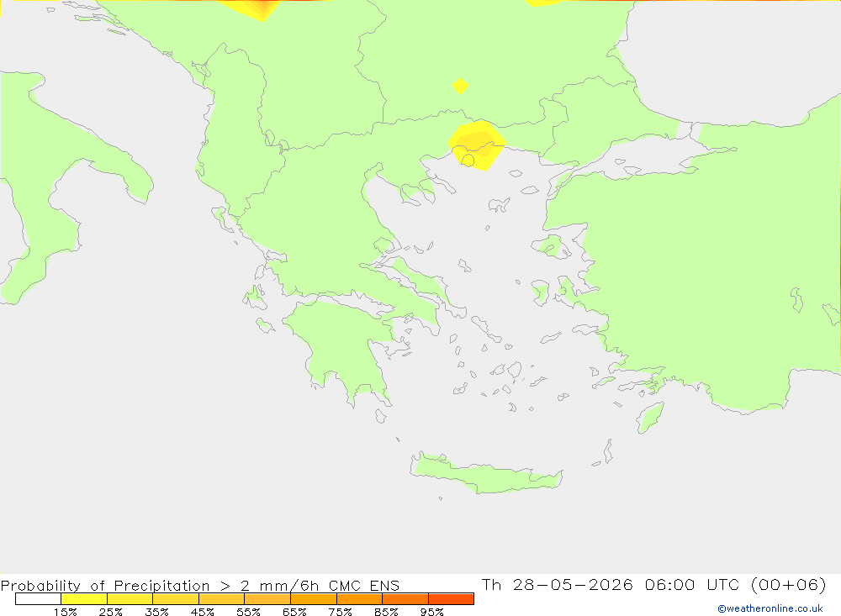Click the legend swatch between 85% and 95%
This screenshot has height=616, width=841.
coord(405,599)
